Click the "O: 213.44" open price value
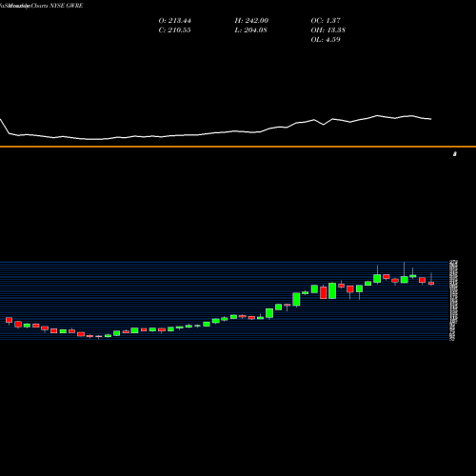This screenshot has height=476, width=476. [x=175, y=21]
